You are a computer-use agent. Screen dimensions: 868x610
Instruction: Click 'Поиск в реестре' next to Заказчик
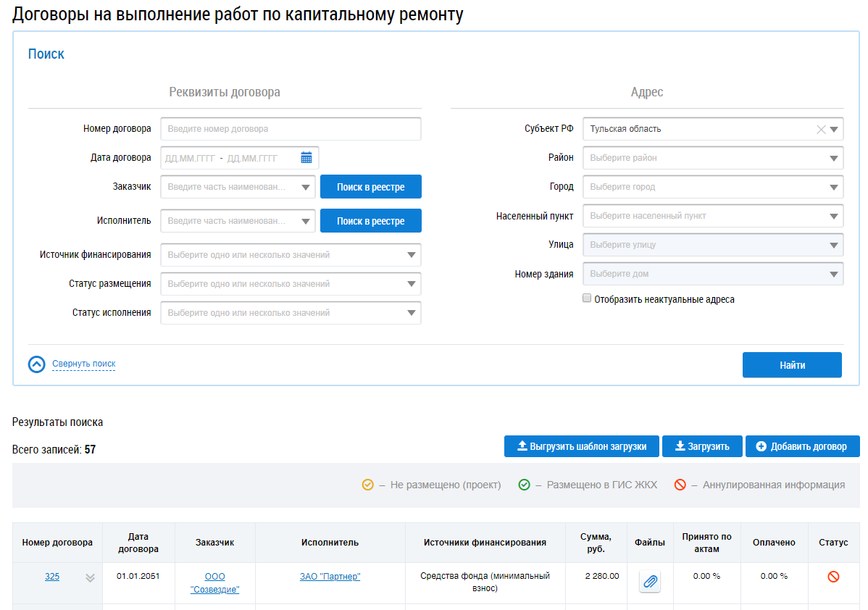371,187
